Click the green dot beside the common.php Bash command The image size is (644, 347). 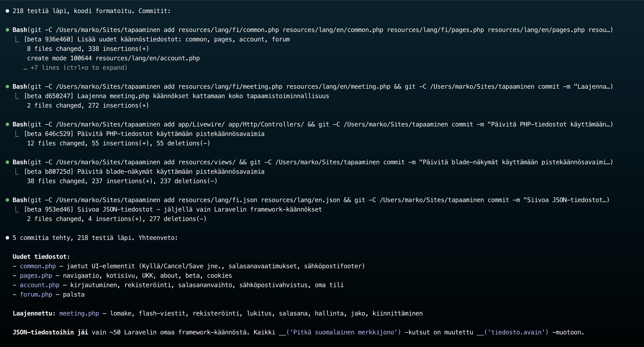(x=7, y=30)
